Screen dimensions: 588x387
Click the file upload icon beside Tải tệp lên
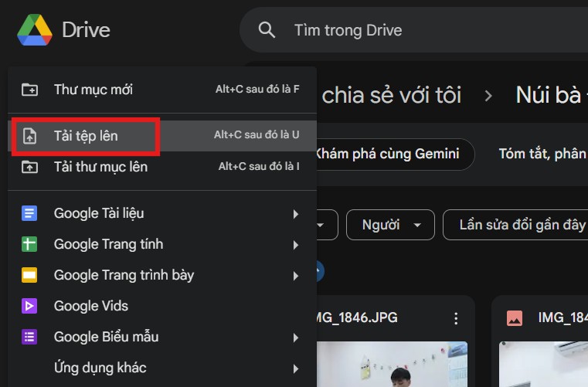click(x=29, y=136)
